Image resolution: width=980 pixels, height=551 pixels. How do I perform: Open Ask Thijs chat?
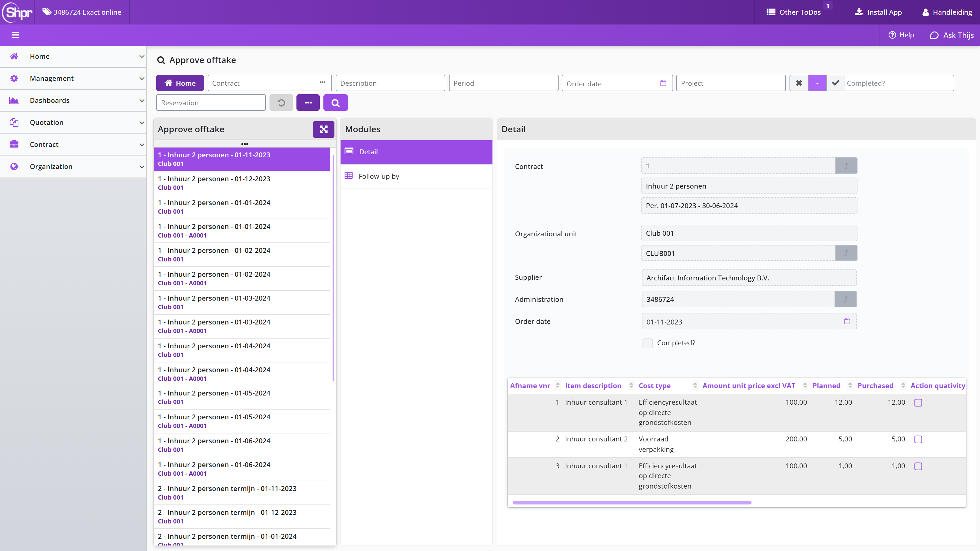point(952,35)
